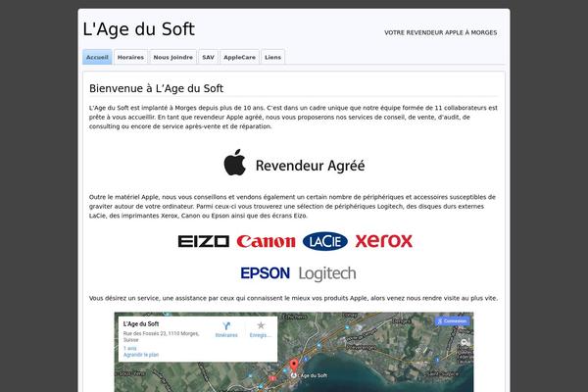Screen dimensions: 588x392
Task: Click the map place name L'Age du Soft
Action: click(x=141, y=323)
